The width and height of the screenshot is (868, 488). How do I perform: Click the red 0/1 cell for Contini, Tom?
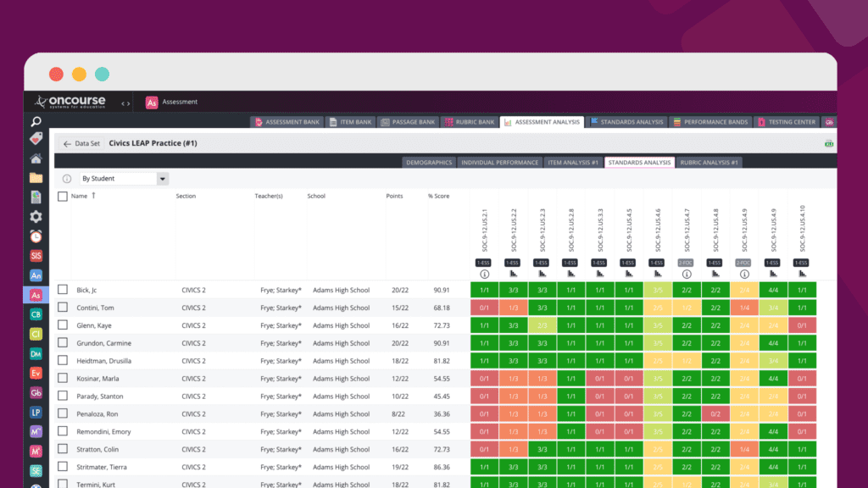point(484,308)
